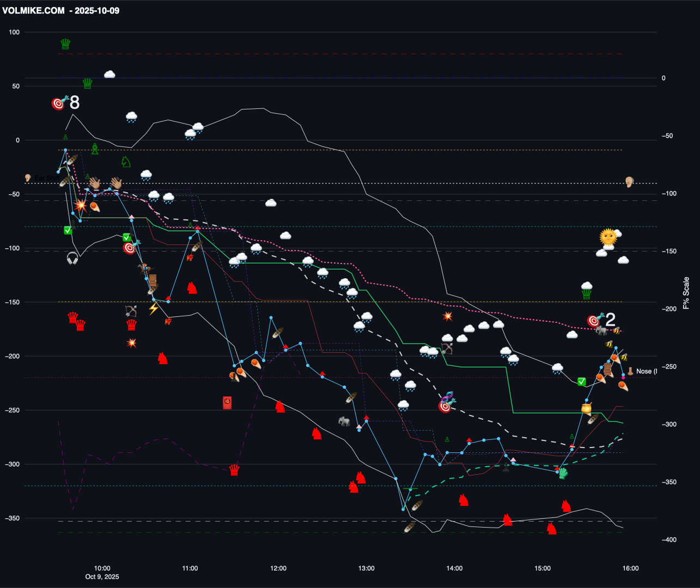The width and height of the screenshot is (700, 588).
Task: Select the honey pot marker
Action: click(x=586, y=408)
